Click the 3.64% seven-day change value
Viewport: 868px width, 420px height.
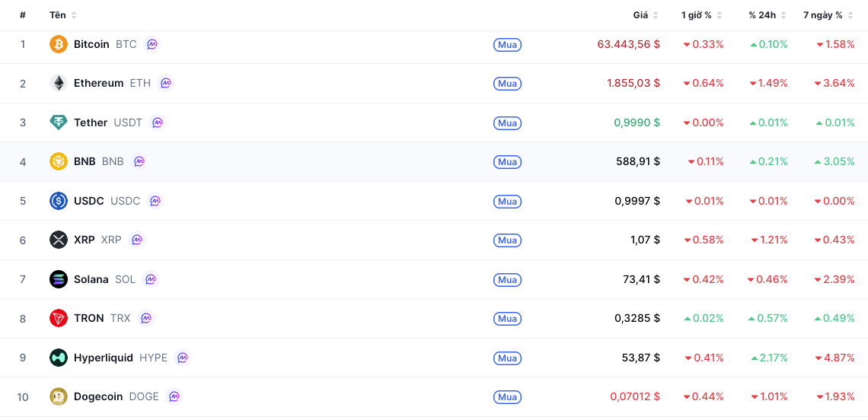[x=834, y=83]
